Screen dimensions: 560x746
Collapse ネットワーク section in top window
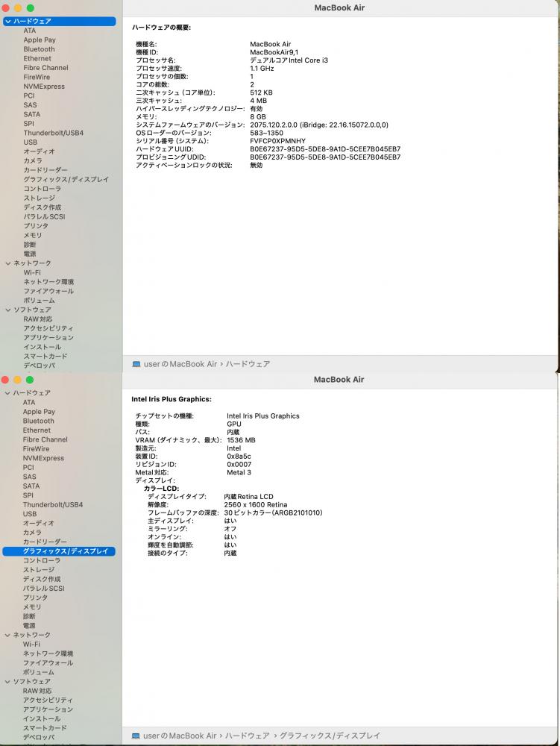point(8,263)
